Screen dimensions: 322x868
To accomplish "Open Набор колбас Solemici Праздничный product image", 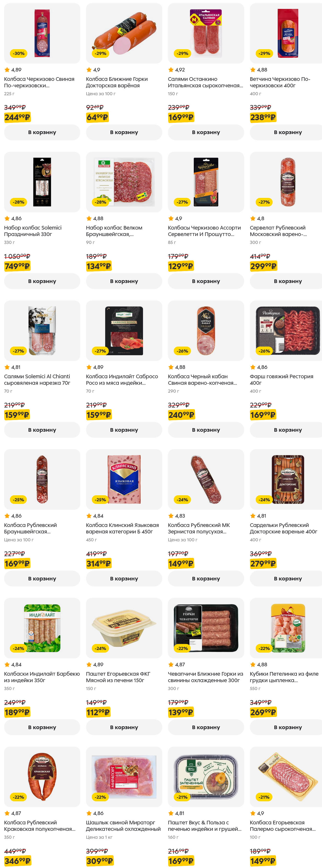I will pyautogui.click(x=42, y=182).
